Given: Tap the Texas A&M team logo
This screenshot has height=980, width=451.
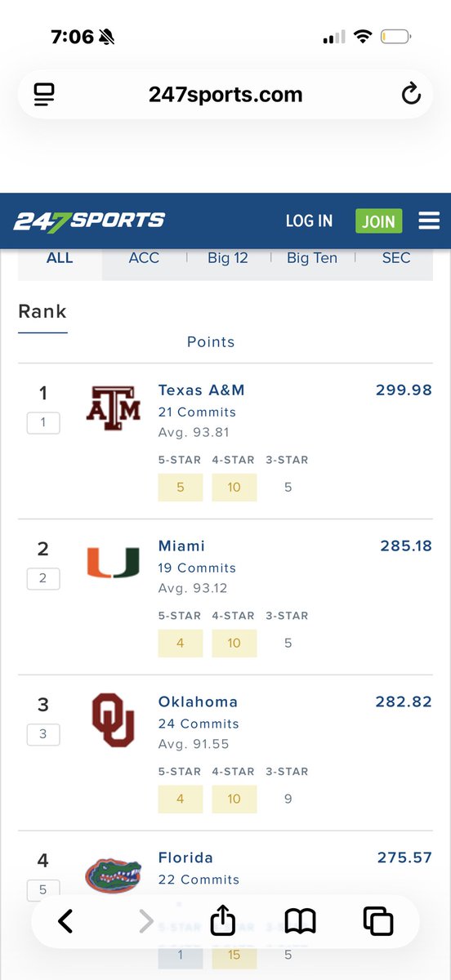Looking at the screenshot, I should [114, 408].
